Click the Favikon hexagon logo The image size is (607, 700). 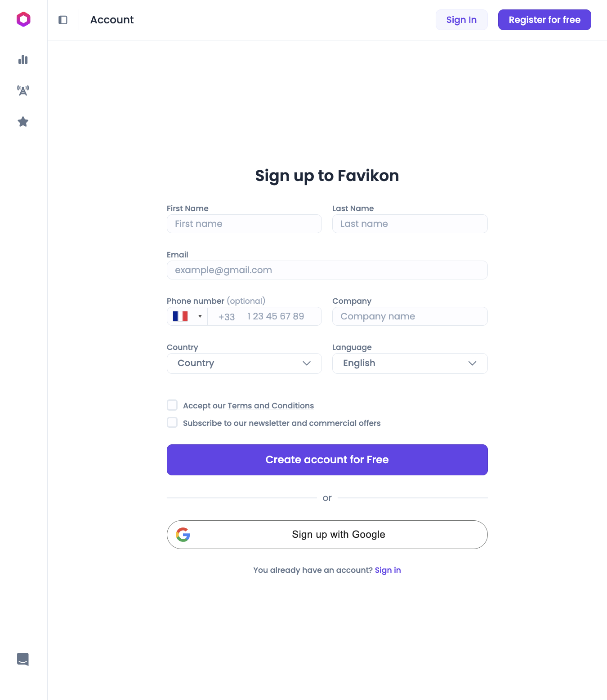click(x=23, y=19)
